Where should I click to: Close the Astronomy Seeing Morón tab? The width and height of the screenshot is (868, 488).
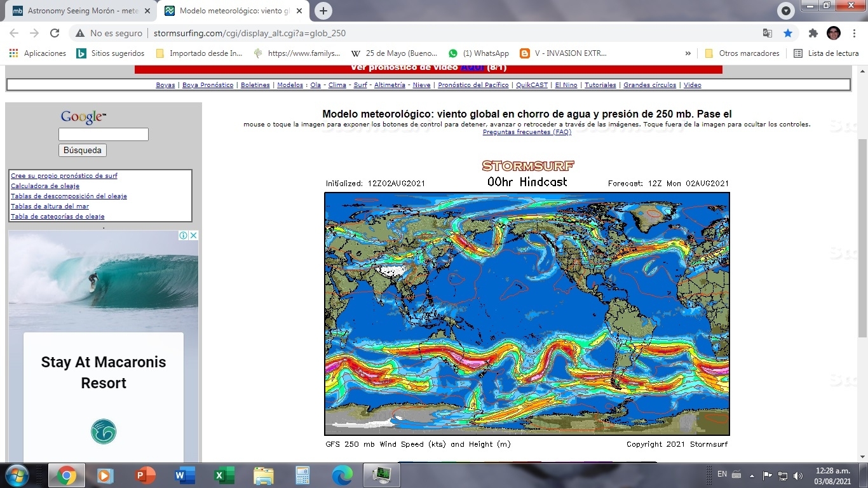[147, 11]
